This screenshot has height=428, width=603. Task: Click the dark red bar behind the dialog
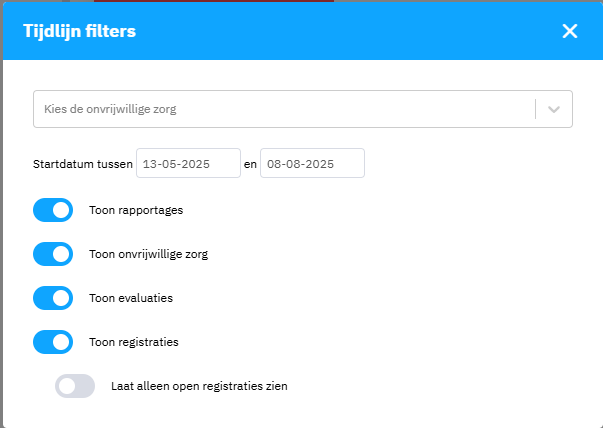pos(214,1)
